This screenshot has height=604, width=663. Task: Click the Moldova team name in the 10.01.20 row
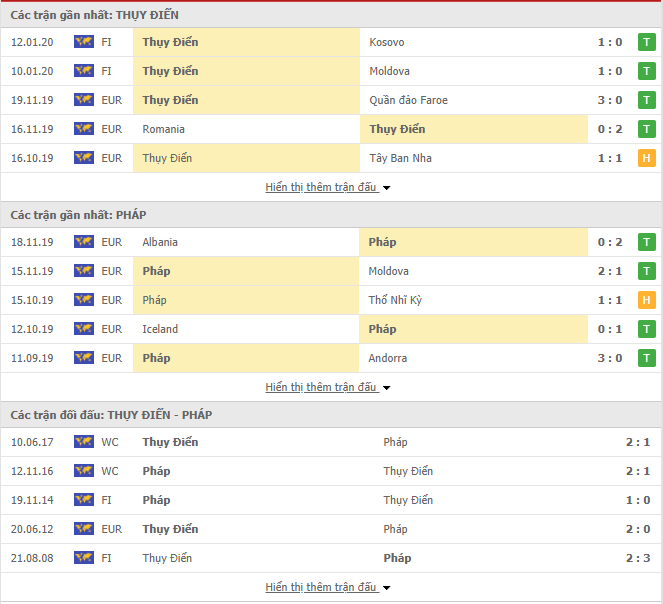click(x=389, y=71)
